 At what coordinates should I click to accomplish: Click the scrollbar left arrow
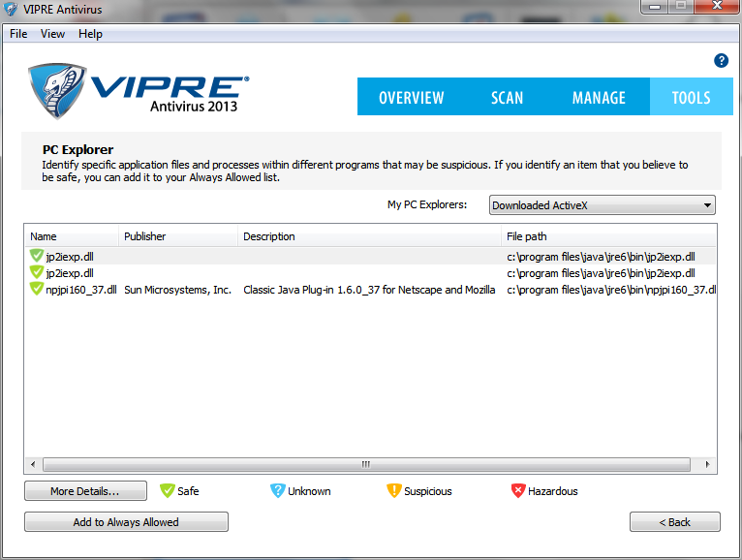click(x=33, y=464)
